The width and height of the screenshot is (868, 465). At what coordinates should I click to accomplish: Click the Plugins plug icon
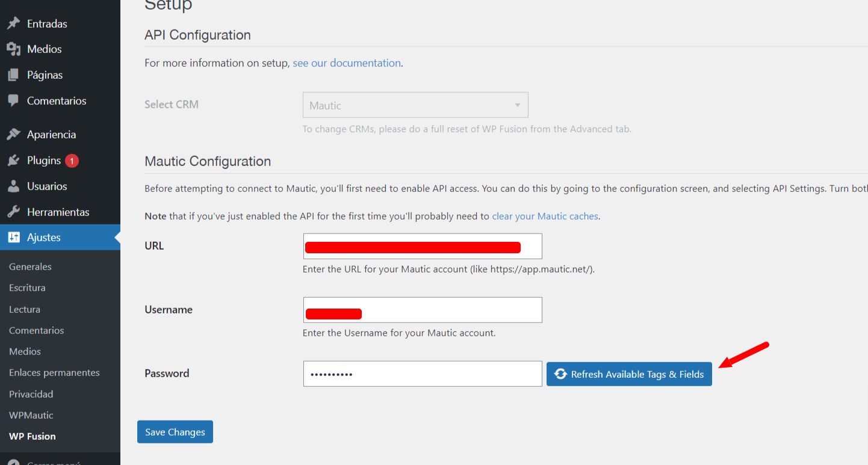click(13, 161)
